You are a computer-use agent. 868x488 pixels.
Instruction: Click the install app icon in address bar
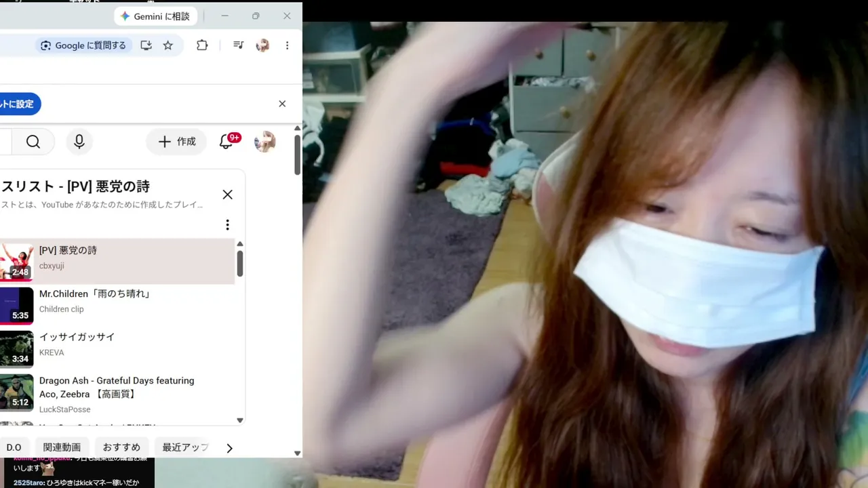pos(146,45)
